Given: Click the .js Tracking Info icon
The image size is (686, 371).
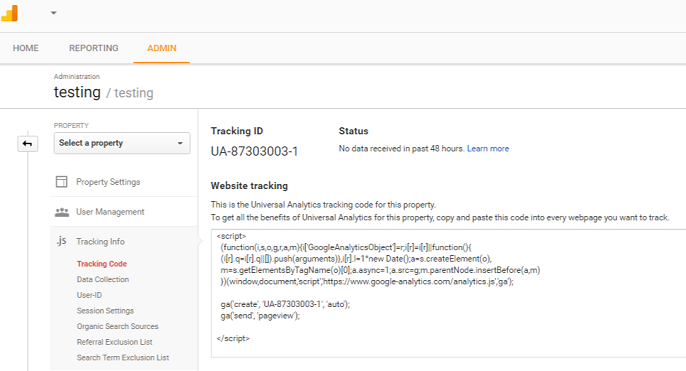Looking at the screenshot, I should [x=62, y=241].
